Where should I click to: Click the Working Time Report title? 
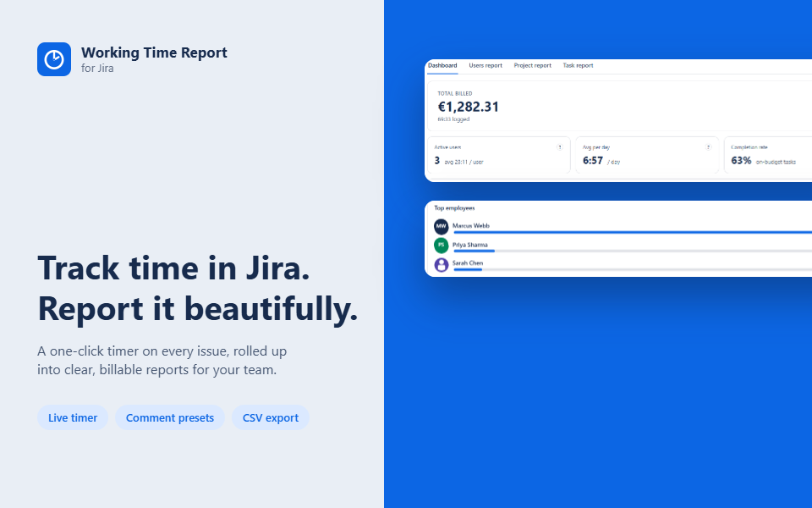tap(154, 52)
